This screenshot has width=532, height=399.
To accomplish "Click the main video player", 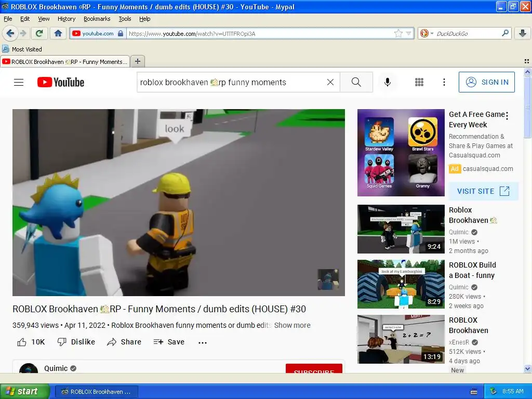I will pos(179,202).
